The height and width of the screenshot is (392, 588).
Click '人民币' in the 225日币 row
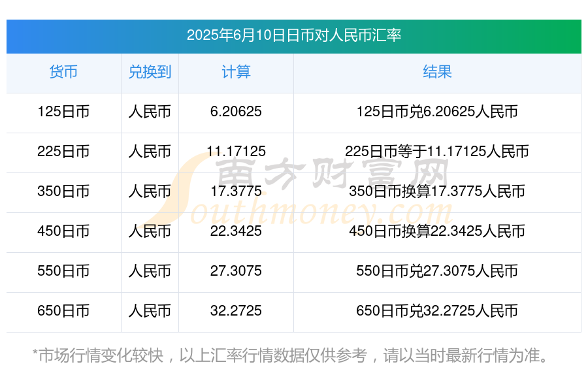click(x=150, y=152)
